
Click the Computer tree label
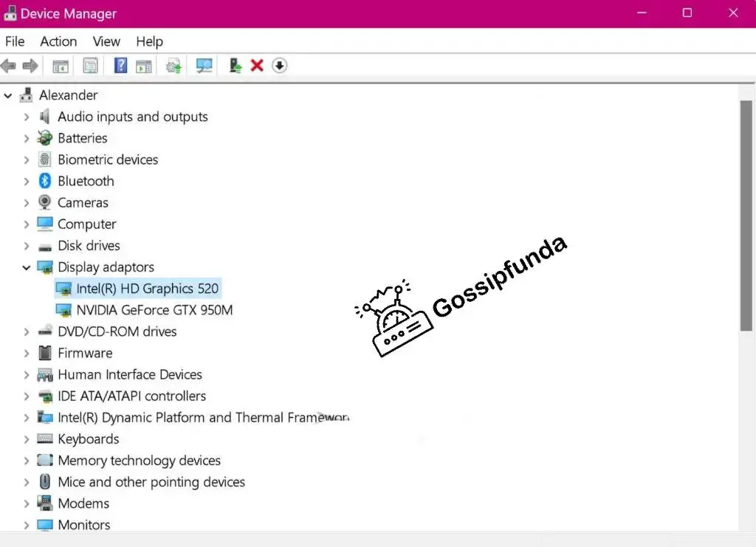click(87, 224)
